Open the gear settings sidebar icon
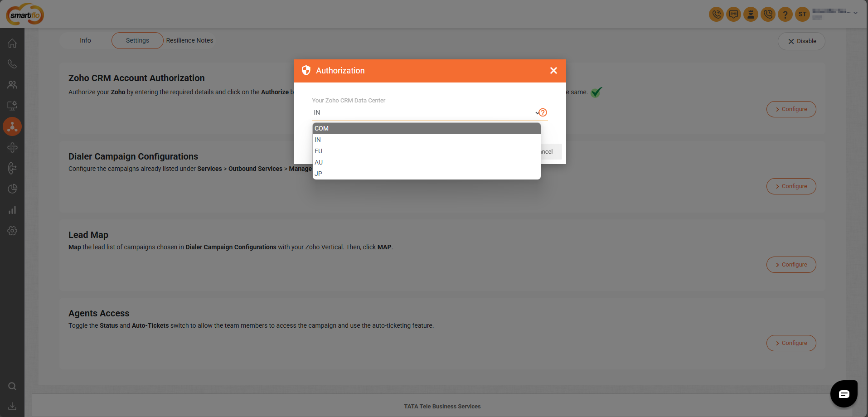Screen dimensions: 868x417 [12, 231]
